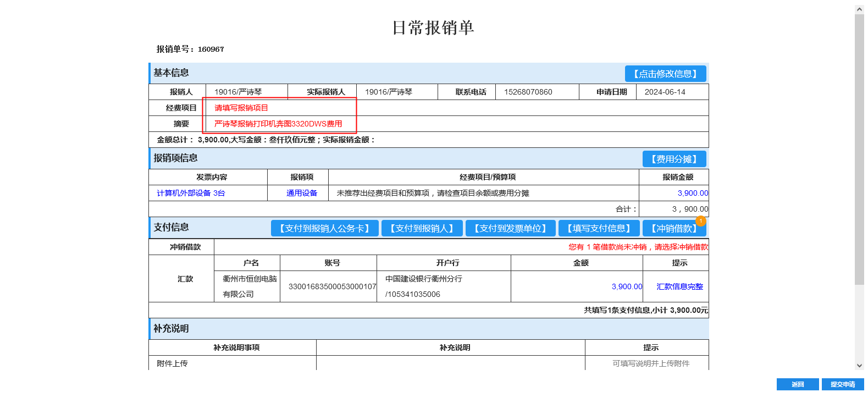Click 报销单号 160967 text
Screen dimensions: 868x403
(x=190, y=49)
